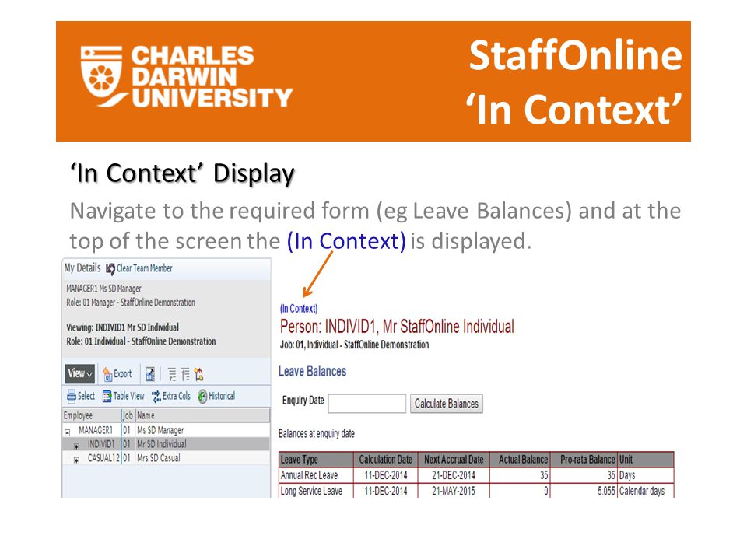Viewport: 747px width, 560px height.
Task: Click the Unit column header
Action: (646, 460)
